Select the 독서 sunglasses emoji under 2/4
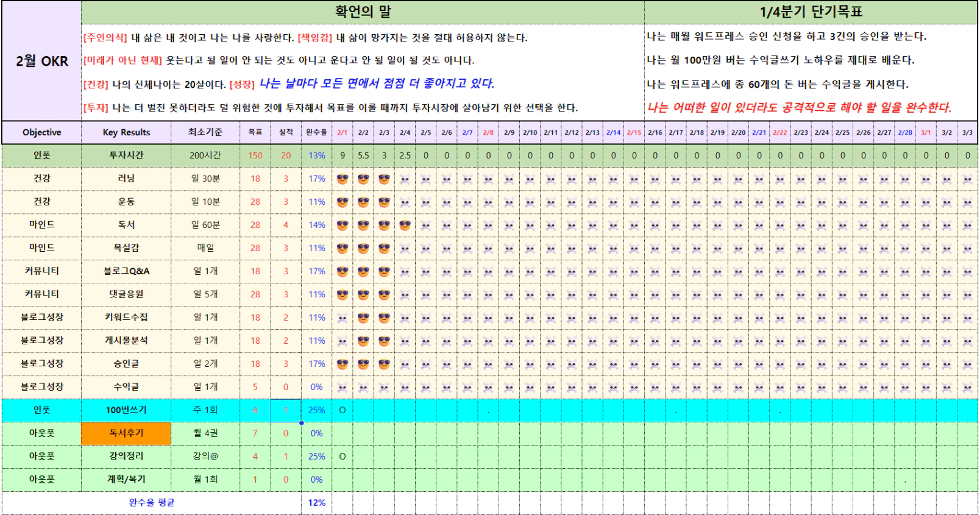The height and width of the screenshot is (515, 980). 405,225
